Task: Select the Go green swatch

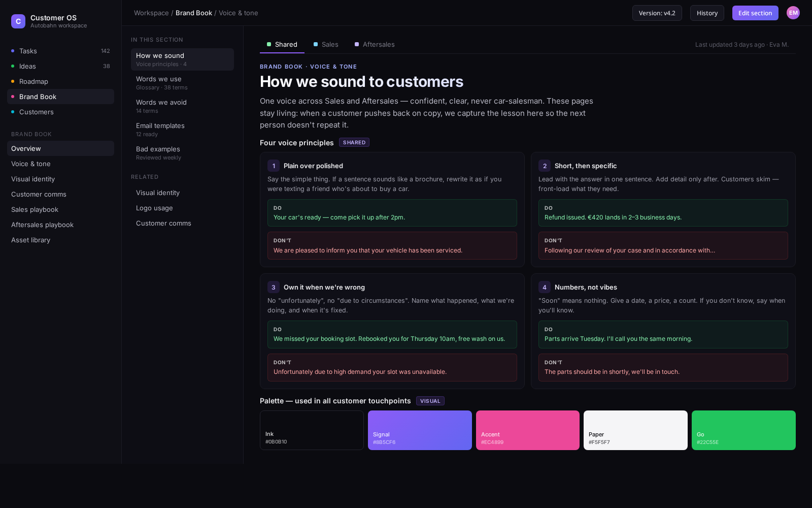Action: click(743, 430)
